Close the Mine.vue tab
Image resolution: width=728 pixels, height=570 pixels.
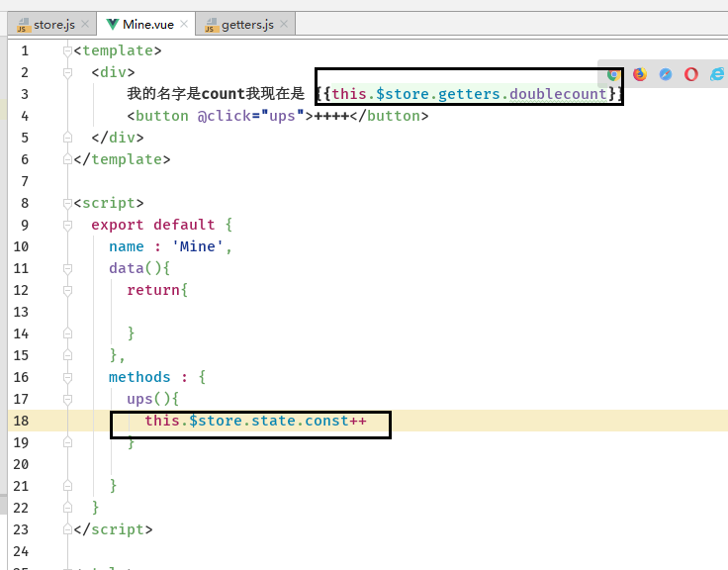click(184, 24)
